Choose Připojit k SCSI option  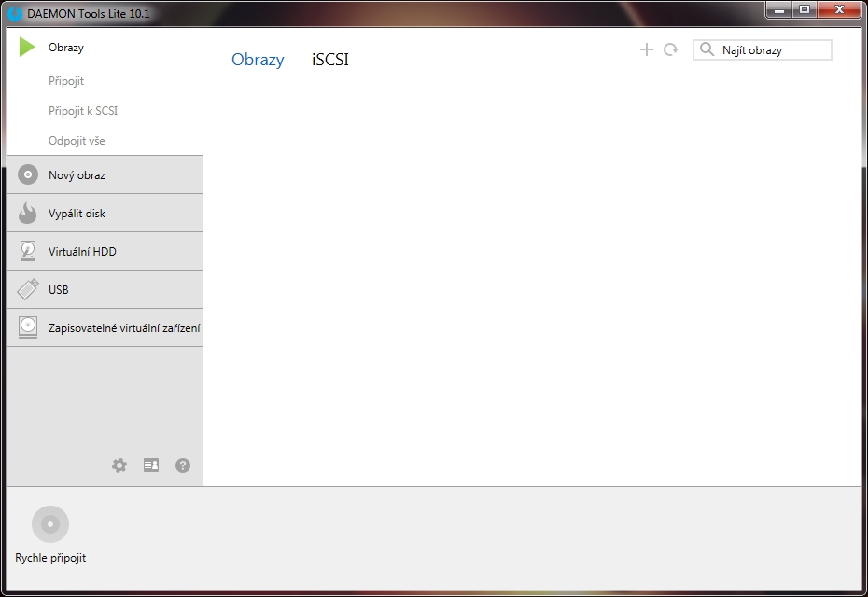83,111
